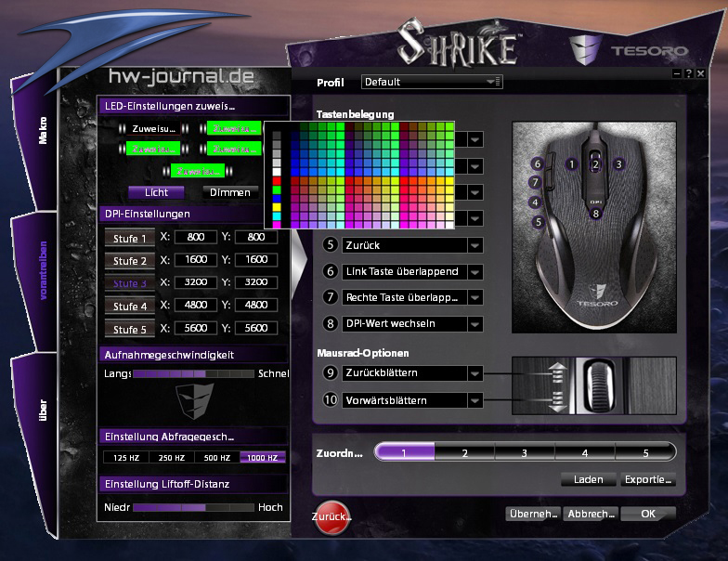
Task: Select 250 HZ polling rate
Action: tap(171, 457)
